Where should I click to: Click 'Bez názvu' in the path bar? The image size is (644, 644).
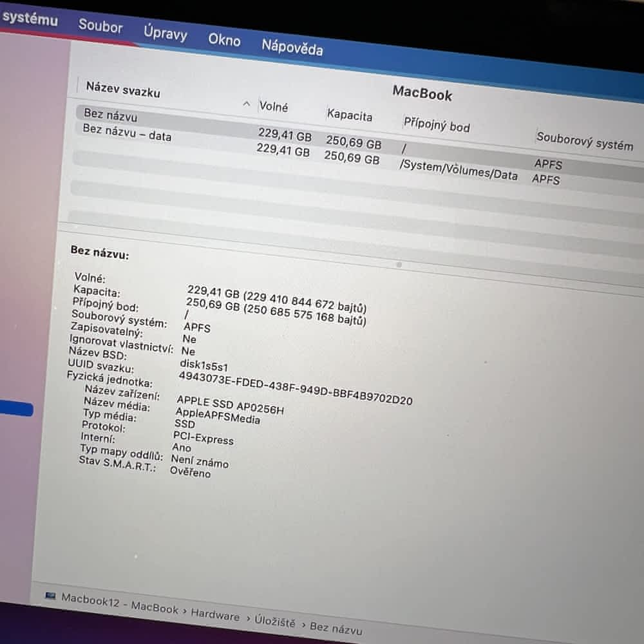(336, 628)
